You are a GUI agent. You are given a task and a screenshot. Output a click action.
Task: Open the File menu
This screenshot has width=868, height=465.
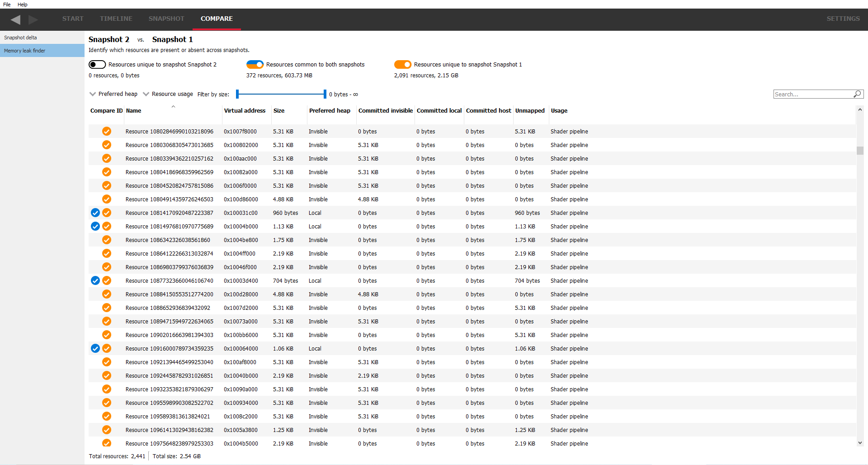point(7,5)
